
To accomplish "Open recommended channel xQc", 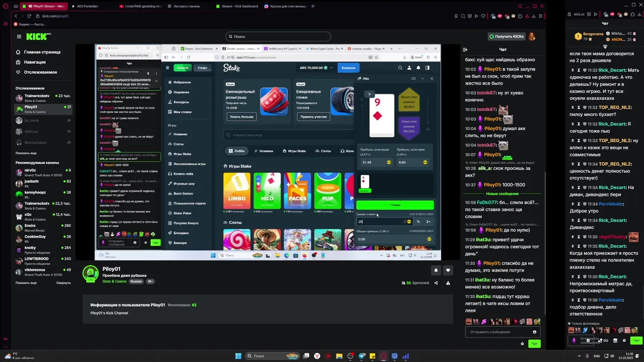I will point(43,217).
